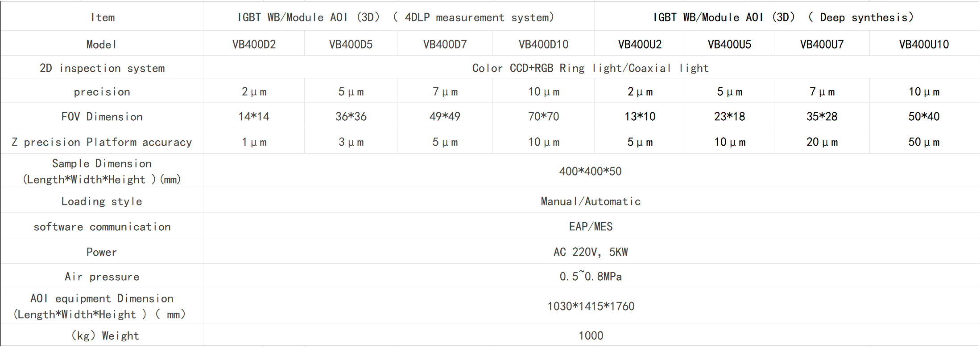The width and height of the screenshot is (980, 347).
Task: Select the '0.5~0.8MPa' value
Action: pyautogui.click(x=591, y=276)
